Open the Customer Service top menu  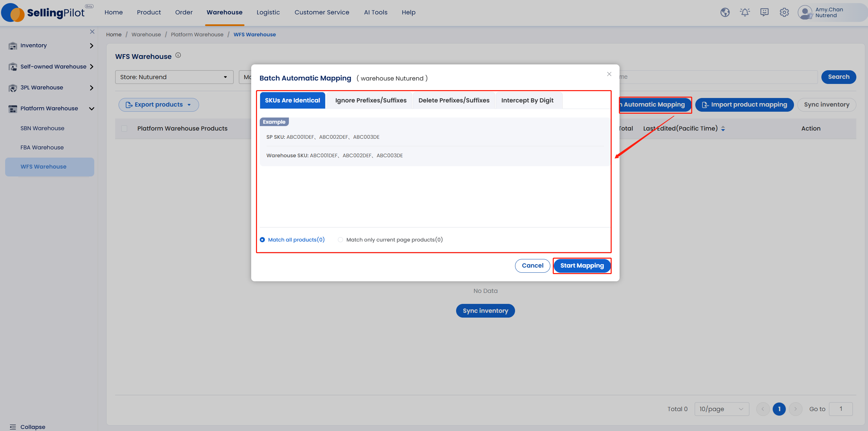[x=322, y=12]
